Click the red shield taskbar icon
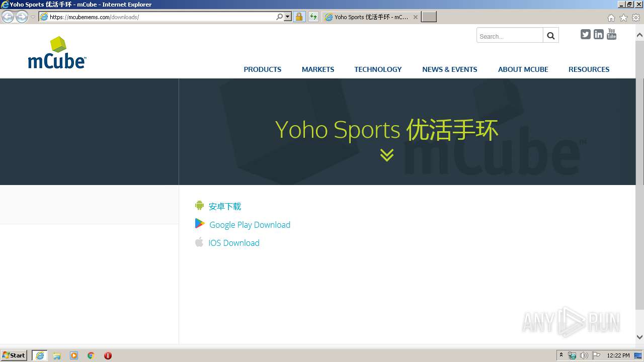The height and width of the screenshot is (362, 644). (x=108, y=355)
